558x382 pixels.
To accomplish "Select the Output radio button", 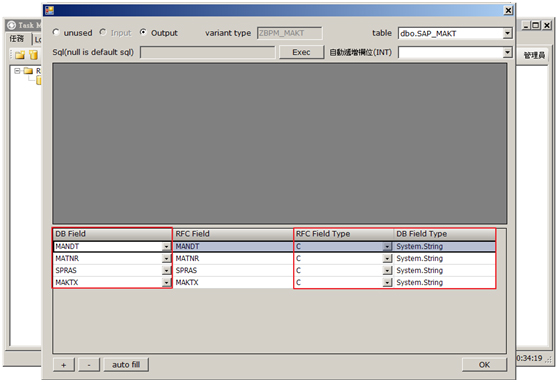I will [x=143, y=32].
